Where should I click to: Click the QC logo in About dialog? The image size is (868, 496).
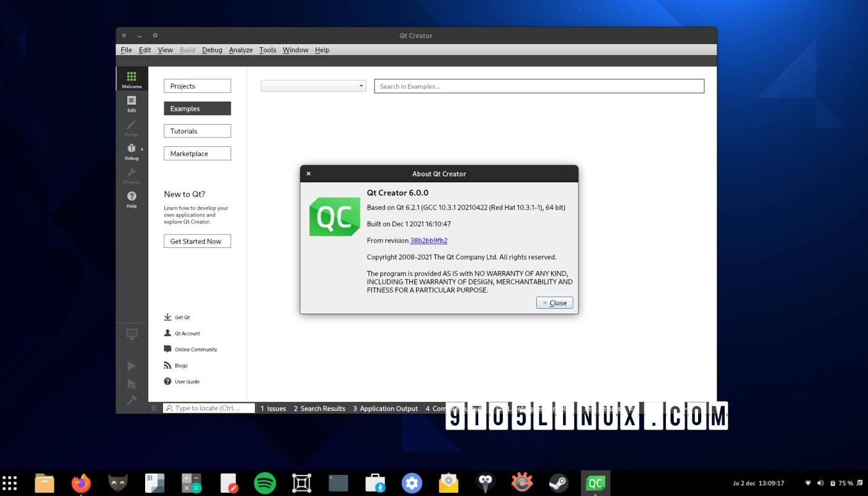click(x=335, y=216)
